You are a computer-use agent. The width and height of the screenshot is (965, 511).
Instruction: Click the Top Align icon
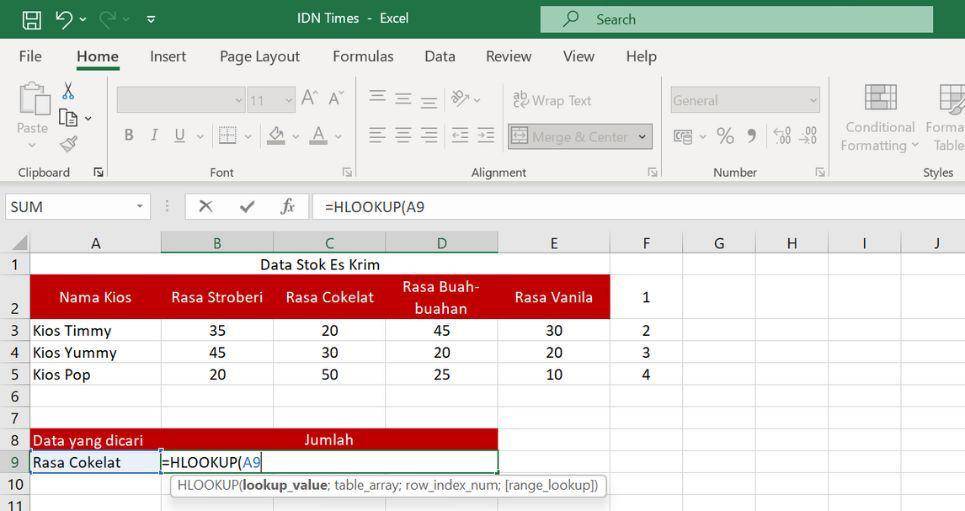pyautogui.click(x=377, y=97)
